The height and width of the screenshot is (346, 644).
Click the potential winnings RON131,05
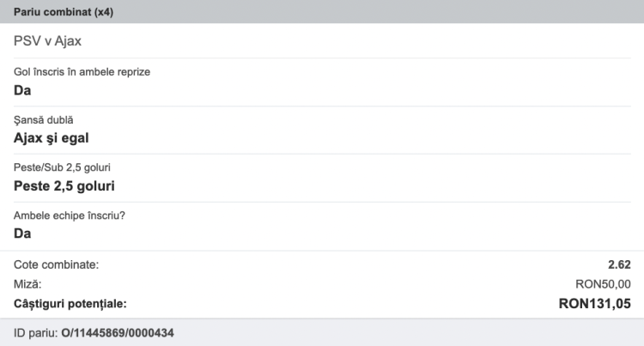pos(594,303)
